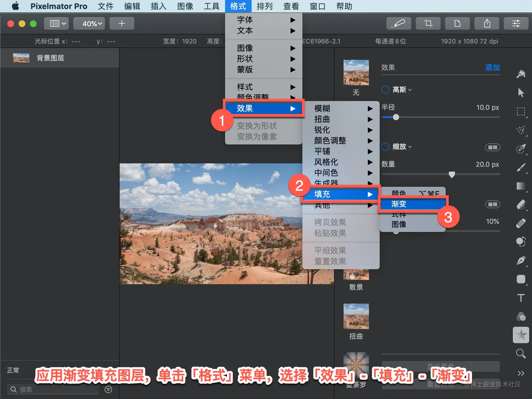This screenshot has width=532, height=399.
Task: Select the Rectangular Selection tool
Action: pos(521,112)
